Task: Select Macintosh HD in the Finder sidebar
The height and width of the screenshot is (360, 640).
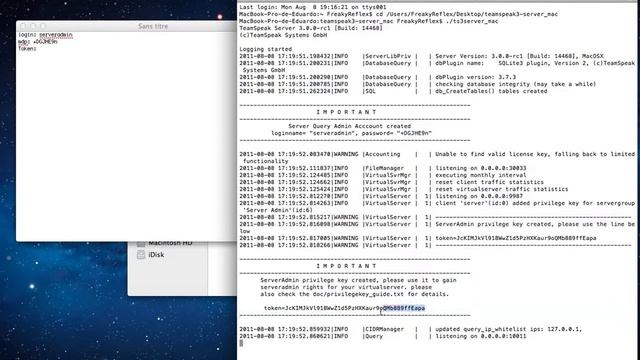Action: (170, 243)
